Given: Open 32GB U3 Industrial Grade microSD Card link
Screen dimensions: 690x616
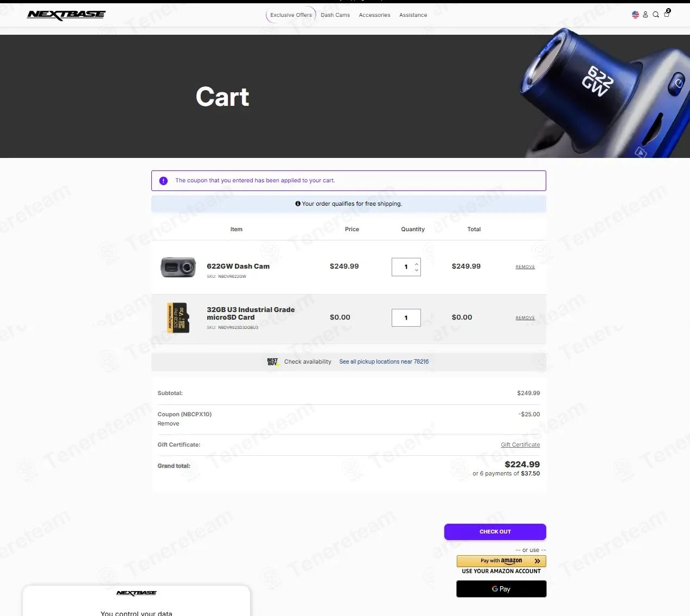Looking at the screenshot, I should 251,313.
